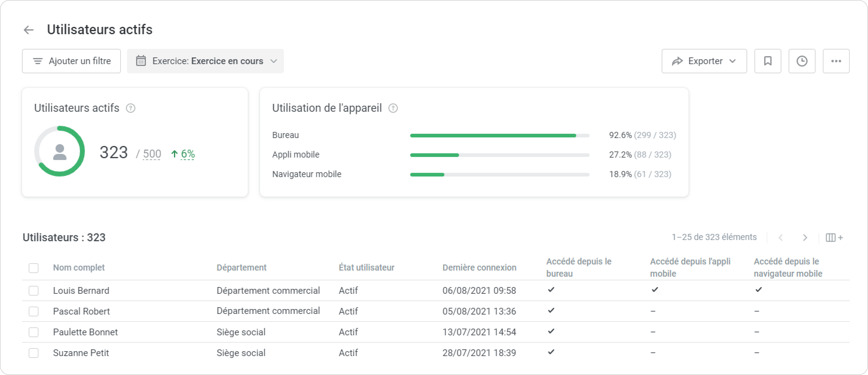Go to next page of users
The height and width of the screenshot is (375, 868).
pyautogui.click(x=805, y=238)
